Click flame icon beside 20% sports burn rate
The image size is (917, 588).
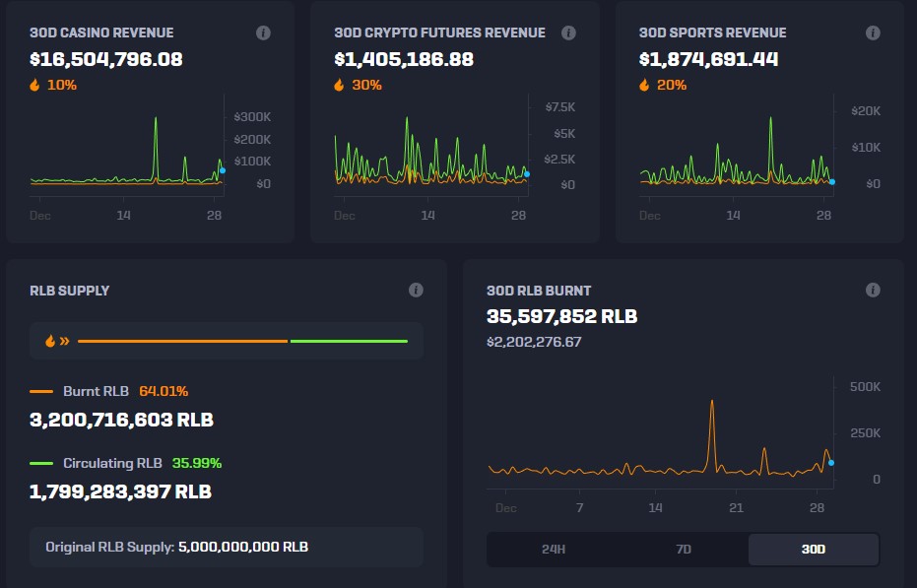[644, 85]
